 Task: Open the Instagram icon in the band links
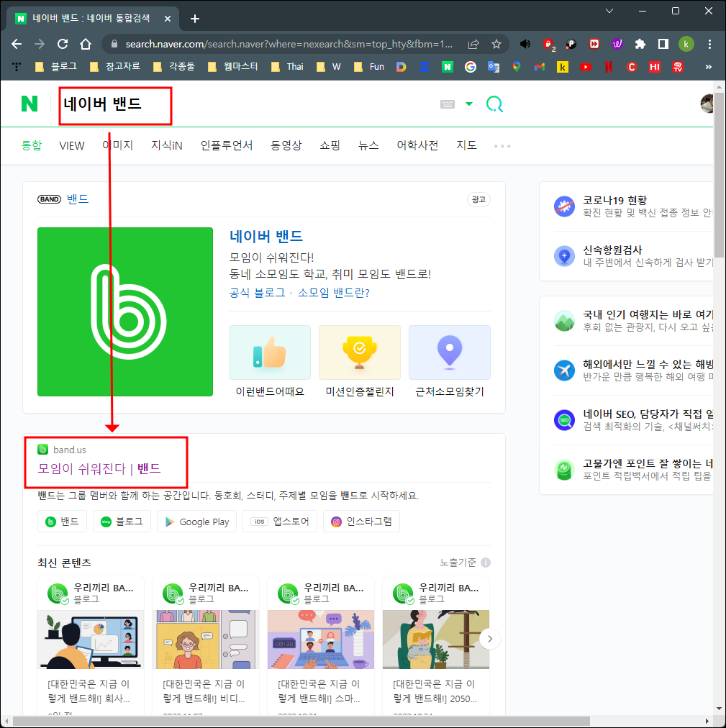point(336,521)
